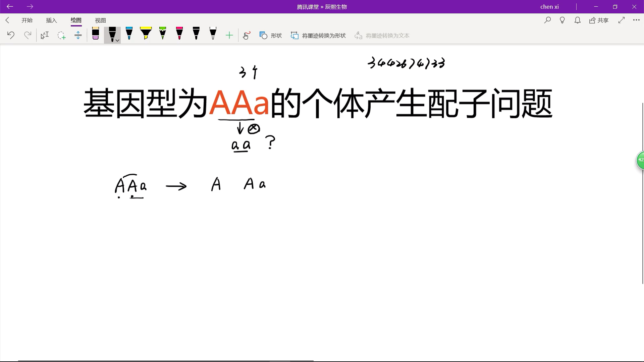Choose the yellow highlighter pen
Screen dimensions: 644x362
pyautogui.click(x=146, y=34)
